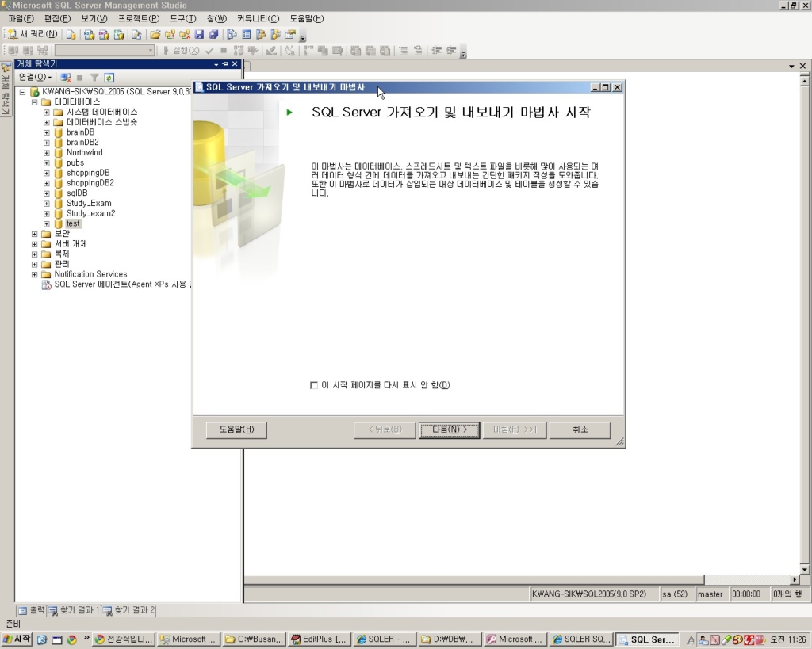Open the 파일(F) menu
The image size is (812, 649).
(x=21, y=19)
